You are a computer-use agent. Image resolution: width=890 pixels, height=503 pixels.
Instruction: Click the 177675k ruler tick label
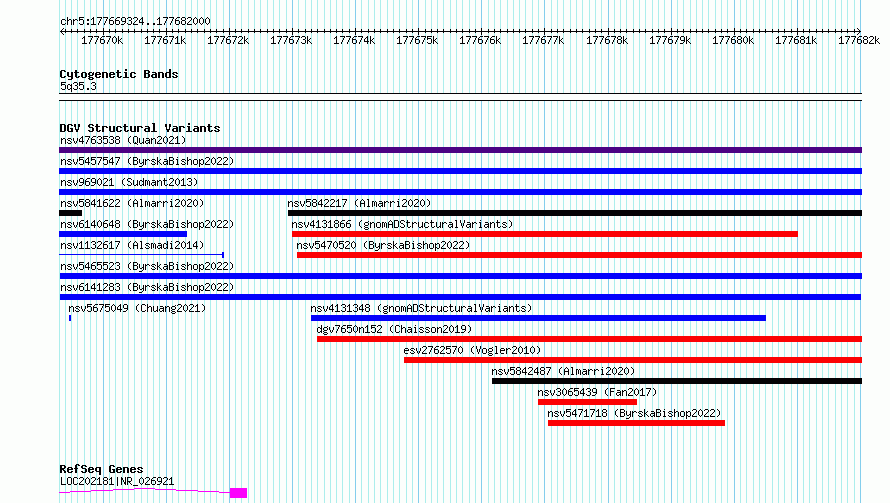coord(417,40)
